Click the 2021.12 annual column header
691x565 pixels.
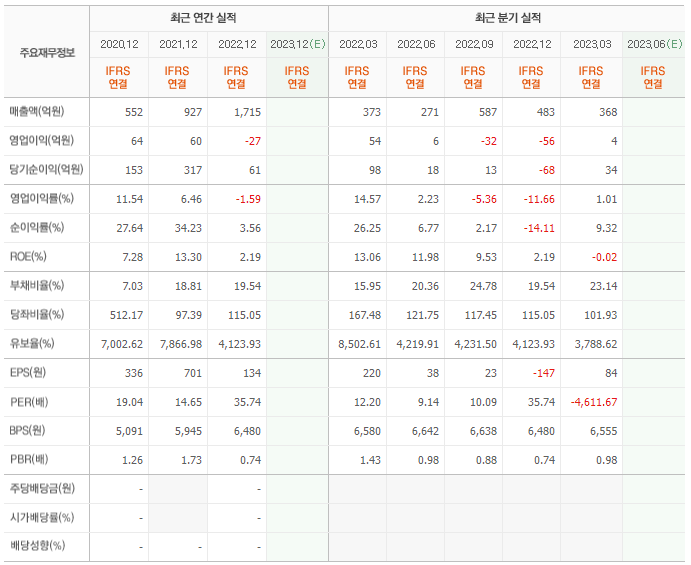(x=178, y=44)
